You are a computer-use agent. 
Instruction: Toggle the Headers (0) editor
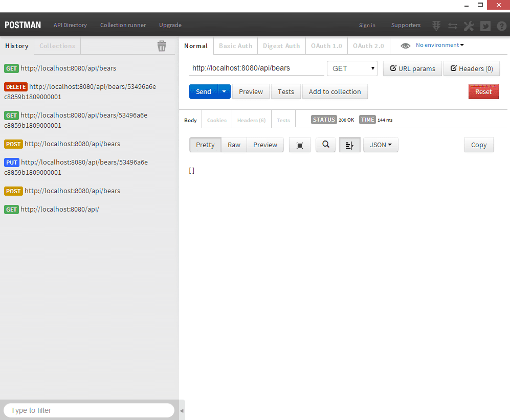[471, 68]
